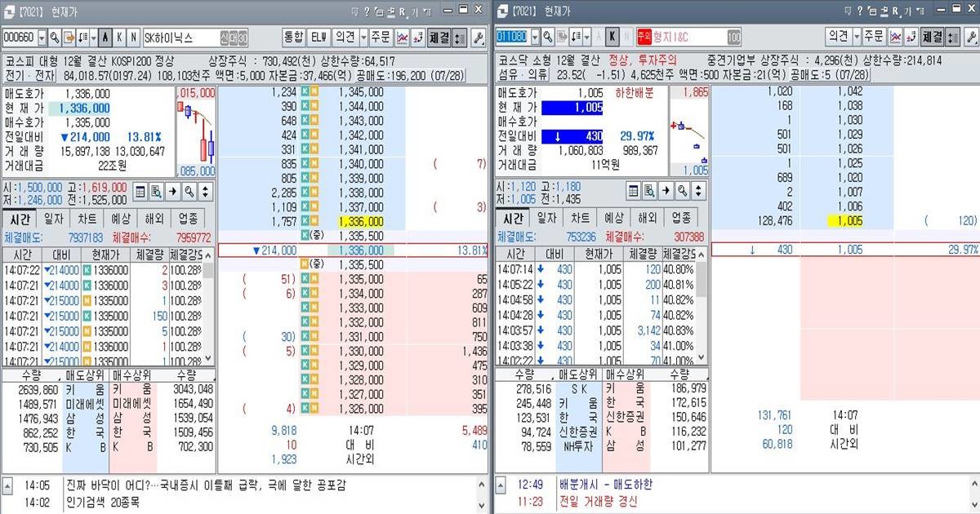This screenshot has height=514, width=980.
Task: Open the chart icon in SK하이닉스 toolbar
Action: coord(402,38)
